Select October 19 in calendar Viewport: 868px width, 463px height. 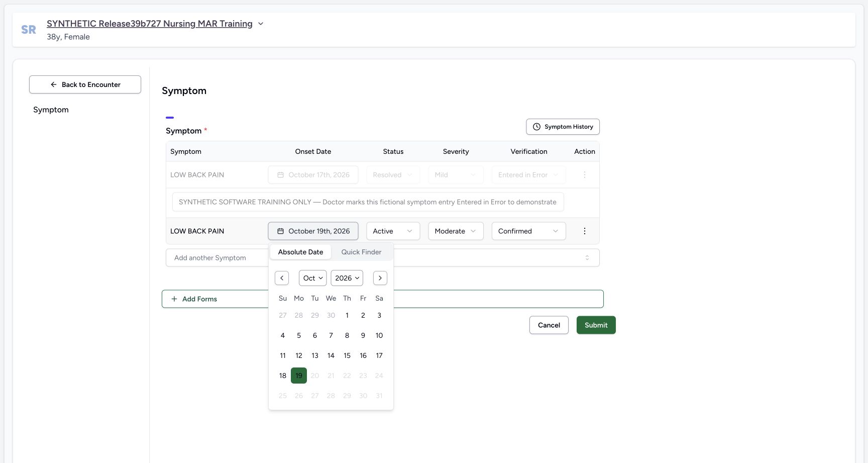(x=299, y=376)
